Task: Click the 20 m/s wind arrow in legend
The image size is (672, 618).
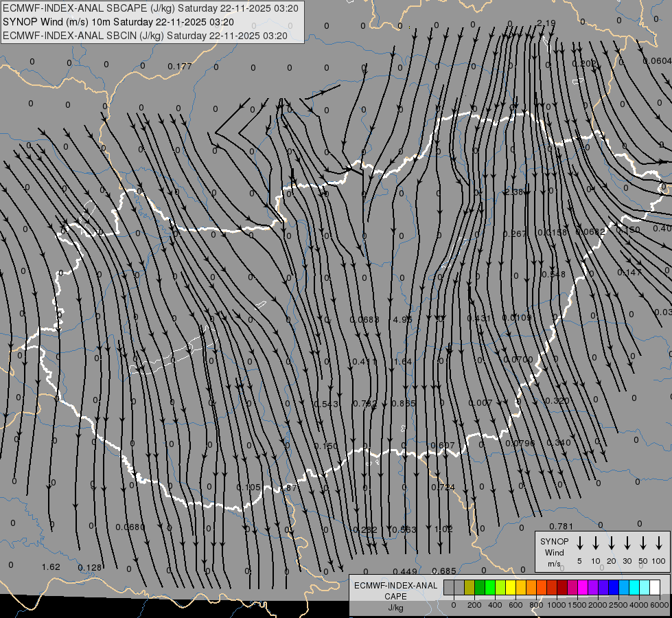Action: click(612, 543)
